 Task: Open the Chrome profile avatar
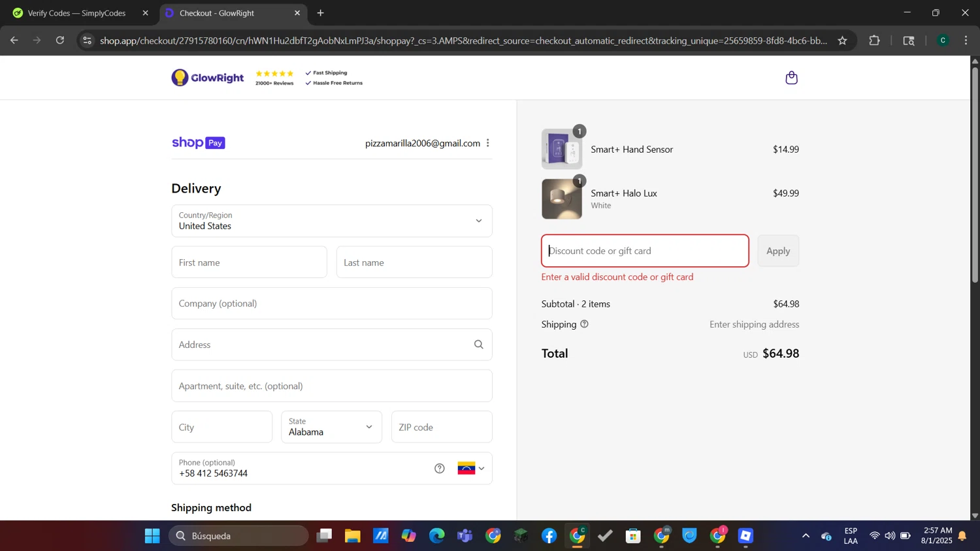(x=943, y=40)
